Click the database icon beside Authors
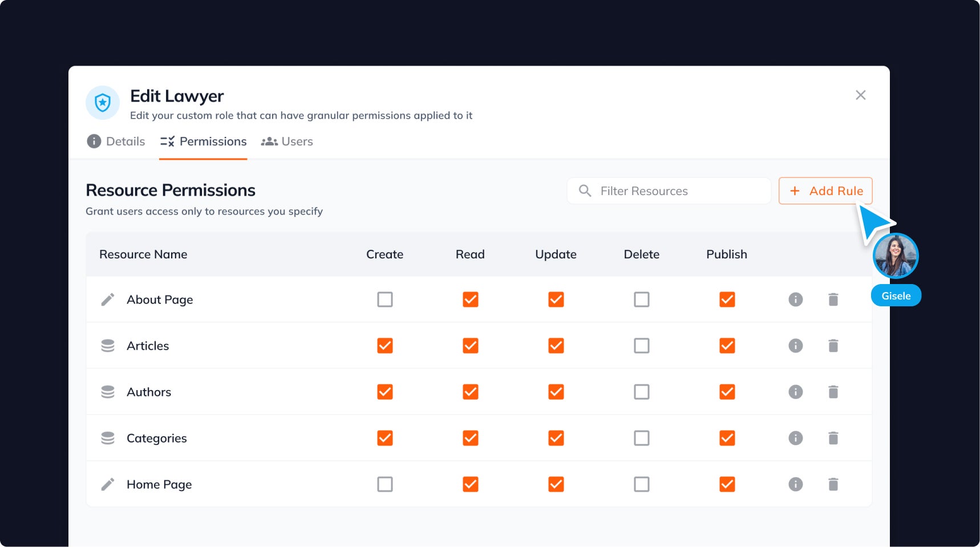The image size is (980, 547). [108, 392]
